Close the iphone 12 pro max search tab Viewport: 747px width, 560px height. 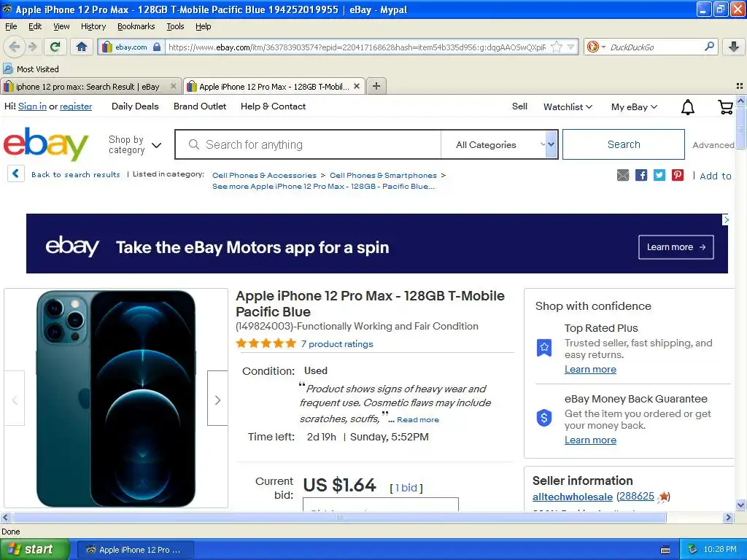pos(174,86)
